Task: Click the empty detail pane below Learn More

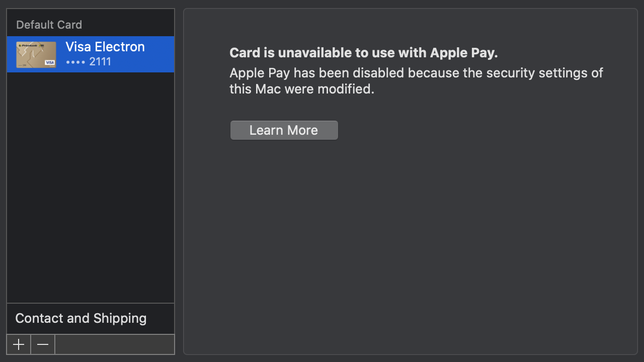Action: [410, 241]
